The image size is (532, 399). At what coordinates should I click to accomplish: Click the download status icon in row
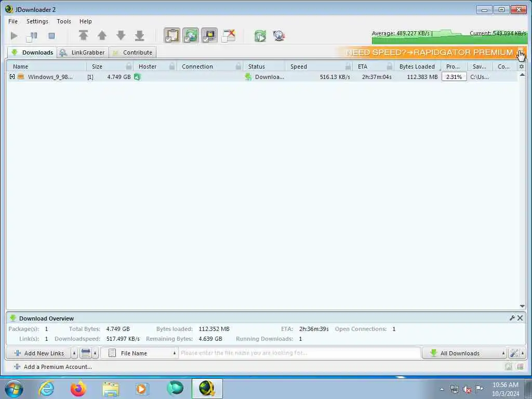click(248, 77)
